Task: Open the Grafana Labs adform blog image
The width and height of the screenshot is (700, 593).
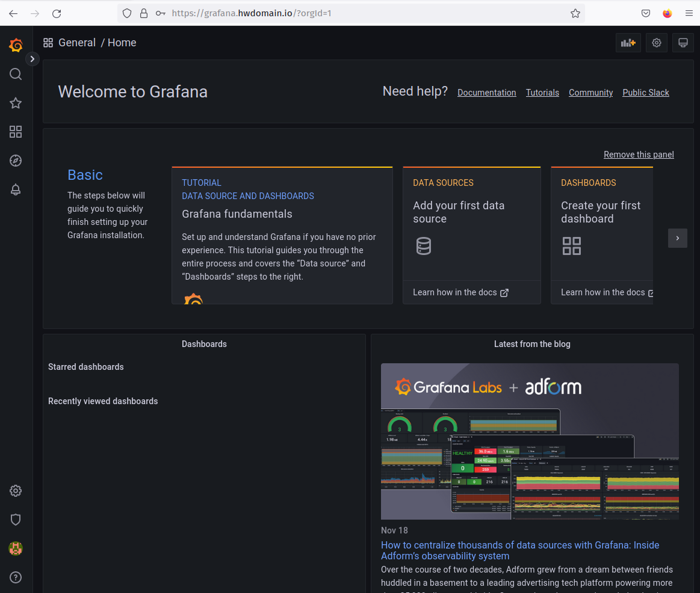Action: pos(530,441)
